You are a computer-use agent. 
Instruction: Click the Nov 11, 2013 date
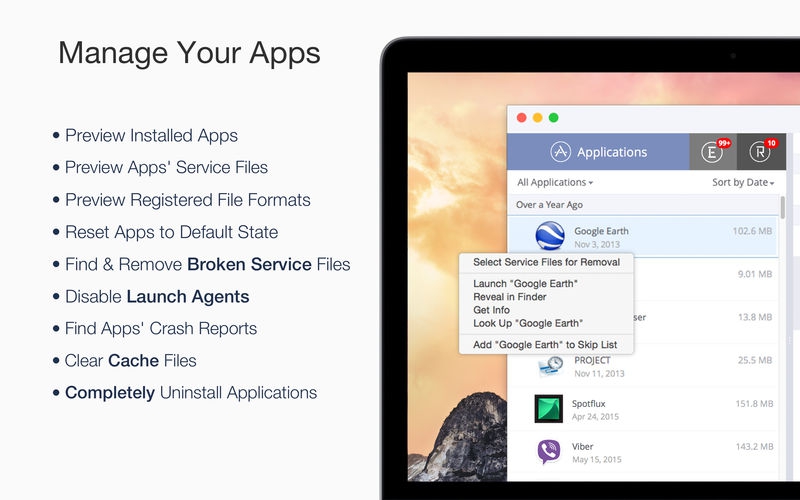pyautogui.click(x=599, y=373)
